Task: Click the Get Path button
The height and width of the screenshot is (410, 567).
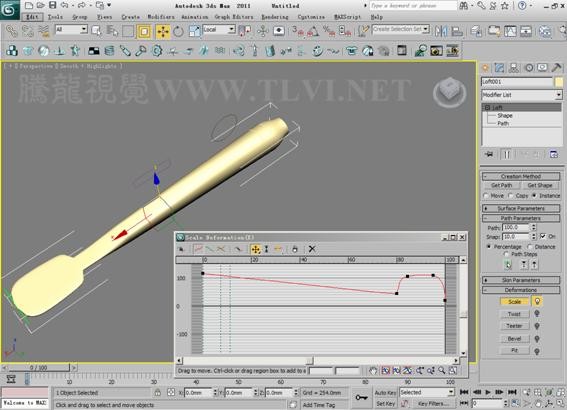Action: (502, 185)
